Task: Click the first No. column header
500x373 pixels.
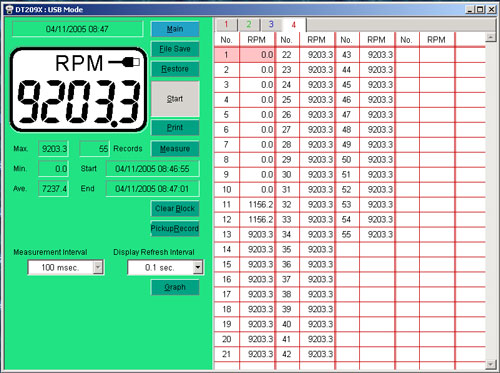Action: point(227,40)
